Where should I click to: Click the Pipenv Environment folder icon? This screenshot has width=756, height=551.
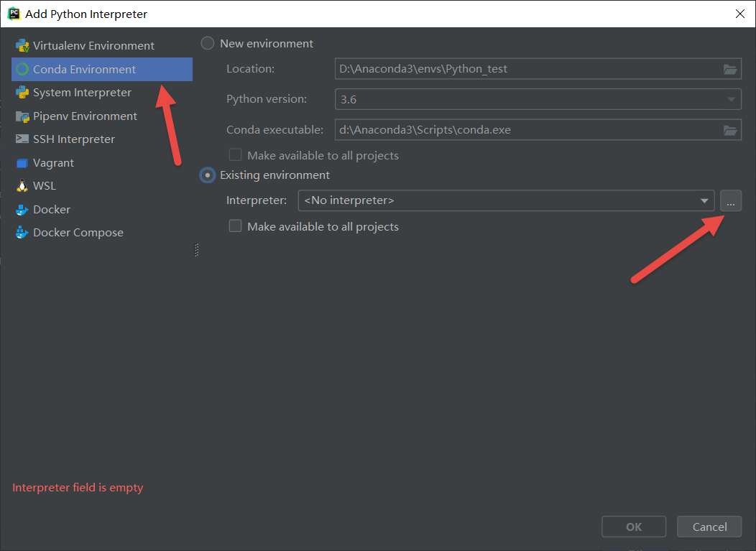pyautogui.click(x=22, y=116)
